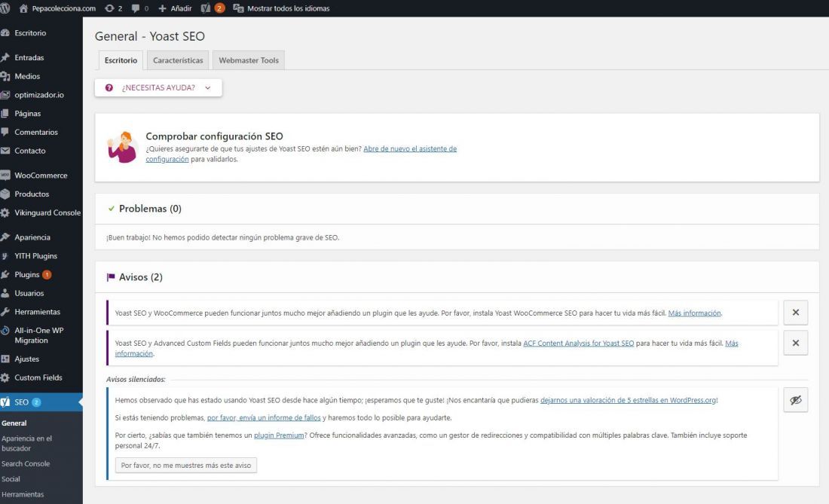Screen dimensions: 829x504
Task: Open the bug report link
Action: tap(264, 418)
